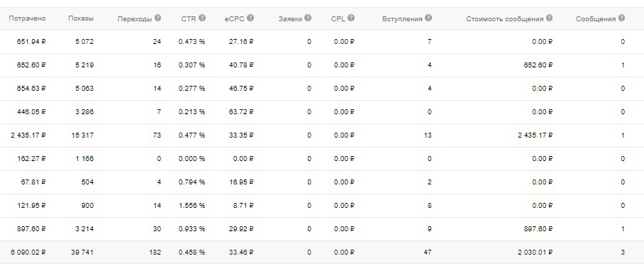Click total message cost 2 030.01 ₽

point(535,252)
